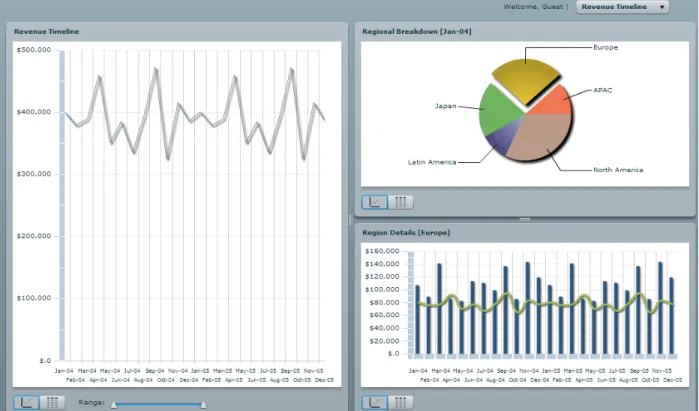Image resolution: width=699 pixels, height=411 pixels.
Task: Click Jan-04 on the Revenue Timeline axis
Action: coord(64,371)
